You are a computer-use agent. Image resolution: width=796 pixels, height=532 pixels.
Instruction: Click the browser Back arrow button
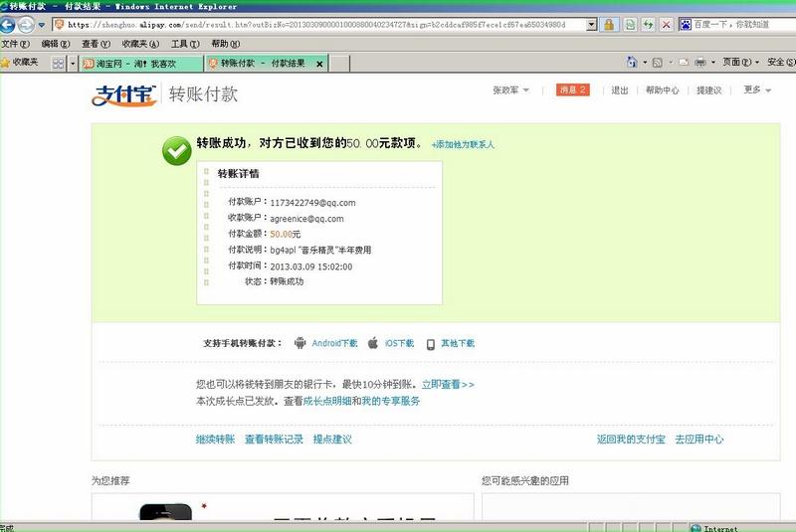pos(7,24)
